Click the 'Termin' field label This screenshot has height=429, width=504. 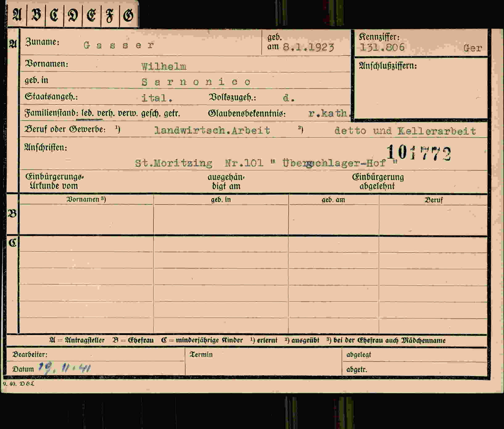click(201, 355)
